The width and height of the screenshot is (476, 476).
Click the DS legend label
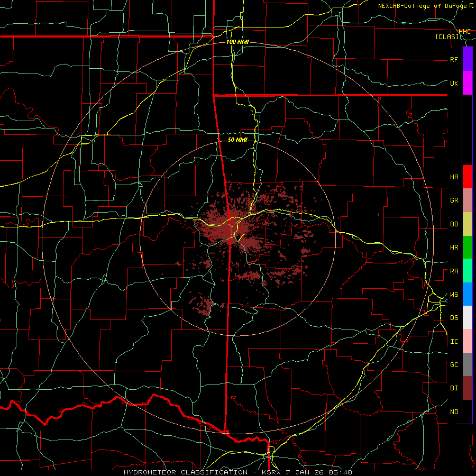[x=454, y=318]
